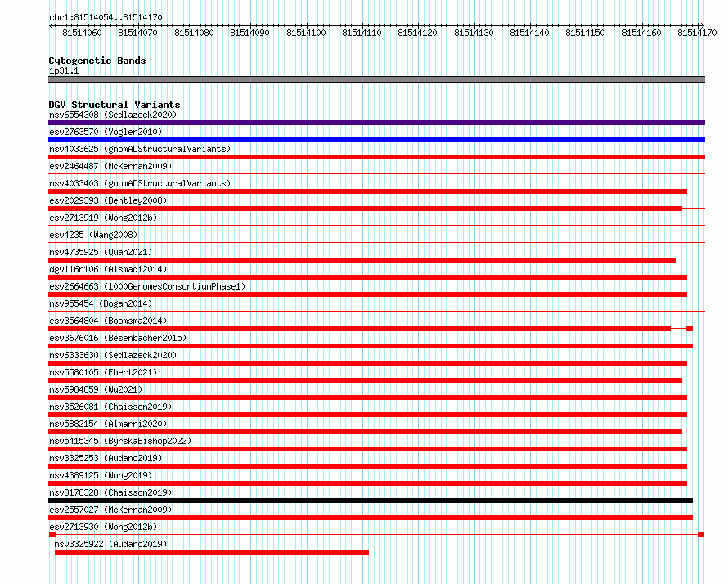The height and width of the screenshot is (584, 728).
Task: Click ruler position 81514100
Action: [306, 33]
